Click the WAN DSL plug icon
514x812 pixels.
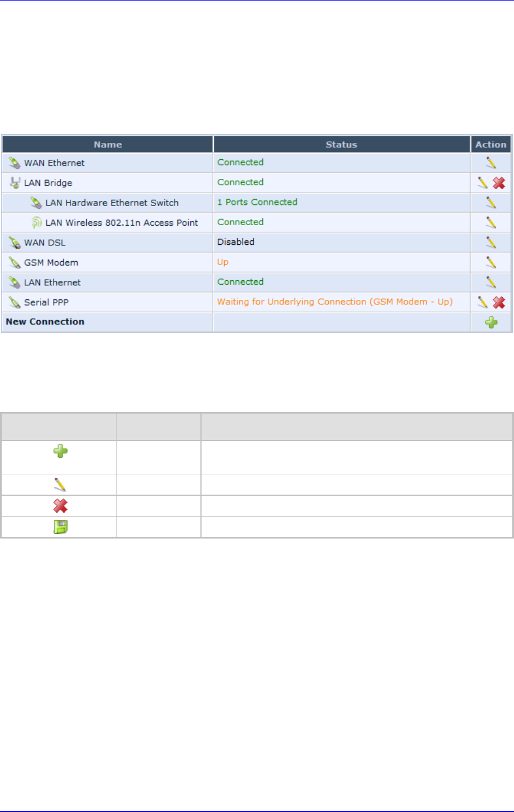point(15,243)
